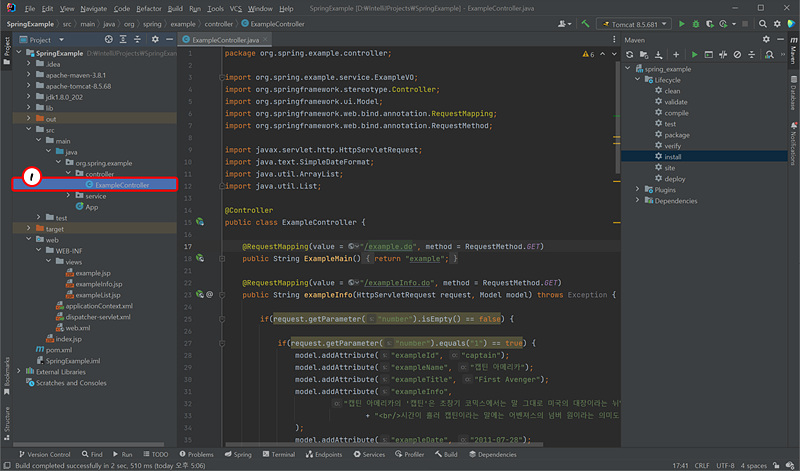800x471 pixels.
Task: Open the Problems tool window tab
Action: (196, 454)
